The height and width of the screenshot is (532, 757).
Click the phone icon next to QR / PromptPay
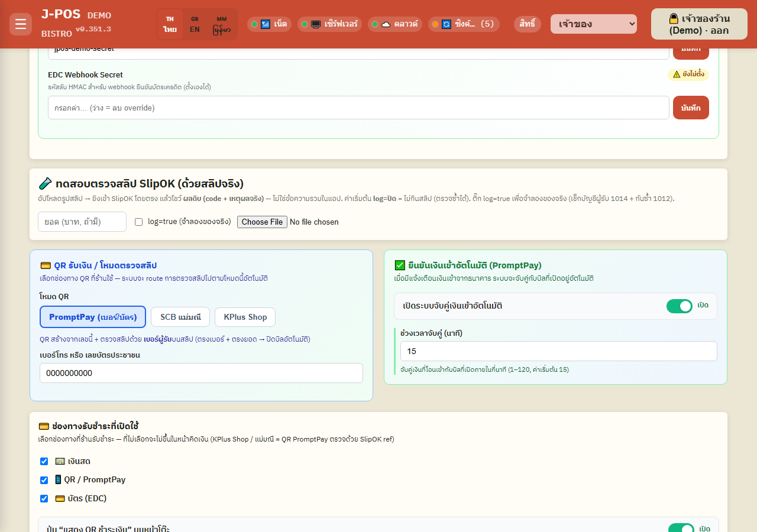tap(58, 479)
